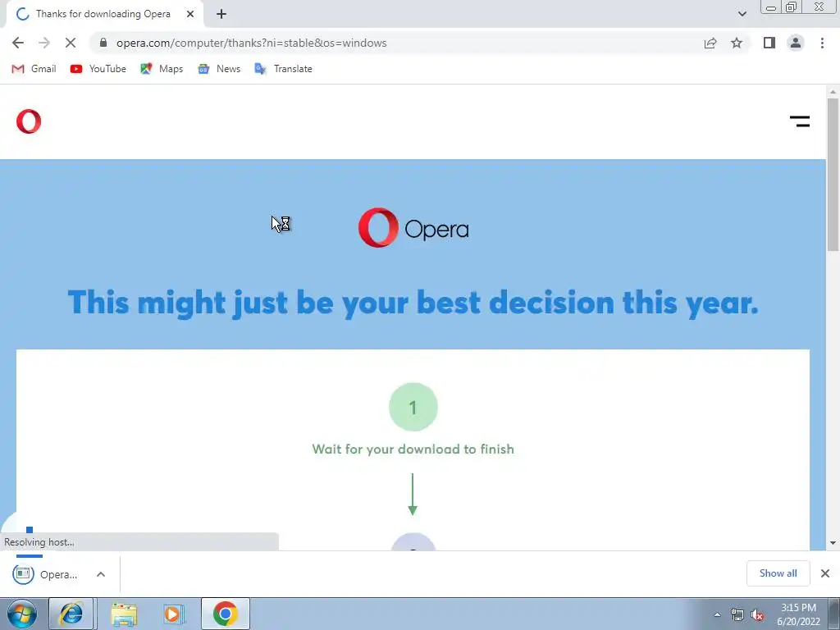This screenshot has height=630, width=840.
Task: Open the Opera download item
Action: (x=46, y=574)
